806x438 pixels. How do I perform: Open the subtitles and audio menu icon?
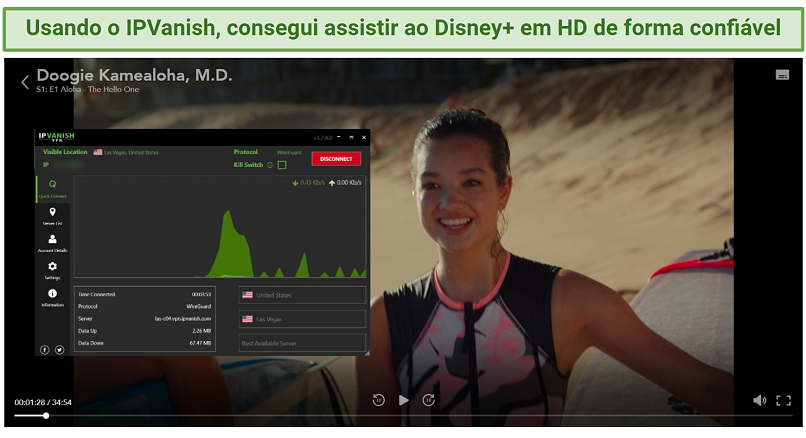782,75
